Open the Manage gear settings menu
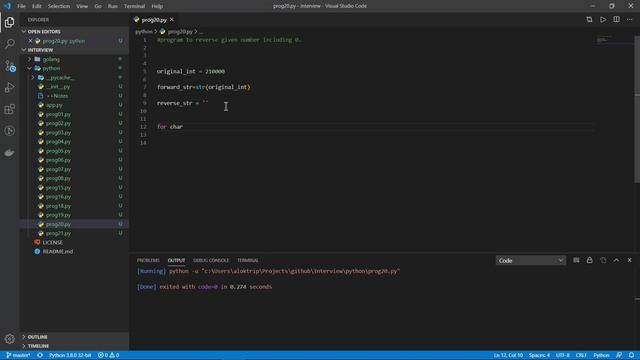The image size is (640, 360). [x=10, y=339]
